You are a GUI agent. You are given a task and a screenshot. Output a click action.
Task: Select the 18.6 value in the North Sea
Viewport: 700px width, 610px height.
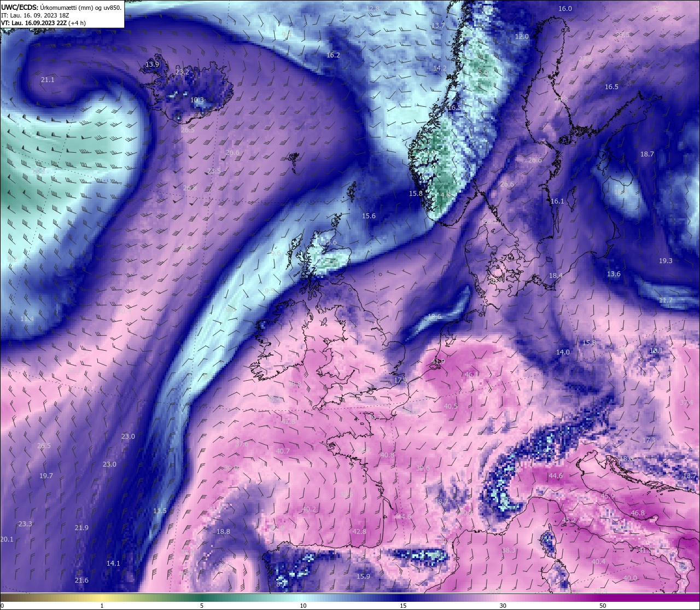(x=434, y=317)
